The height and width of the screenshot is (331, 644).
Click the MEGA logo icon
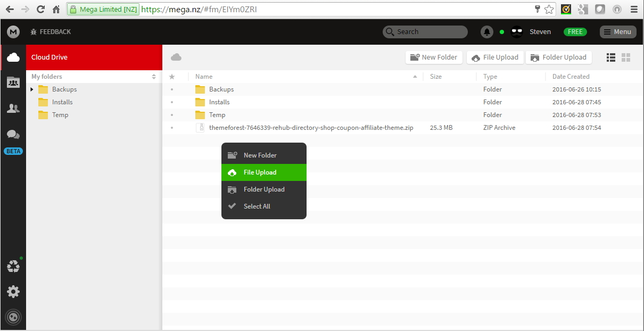point(13,32)
